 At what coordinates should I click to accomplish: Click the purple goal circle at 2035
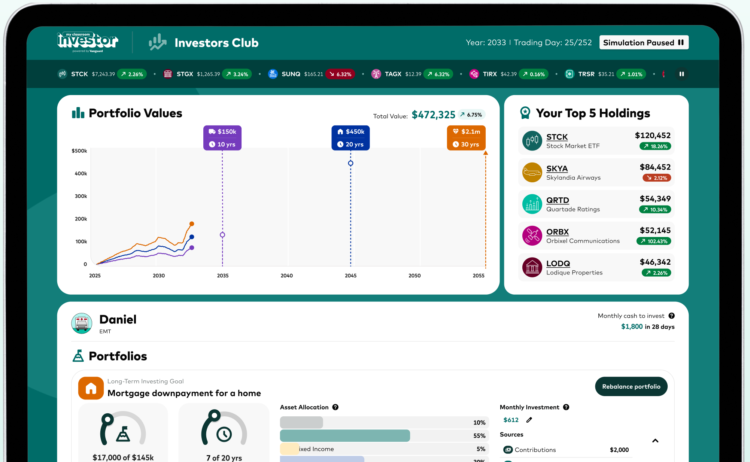[x=222, y=235]
